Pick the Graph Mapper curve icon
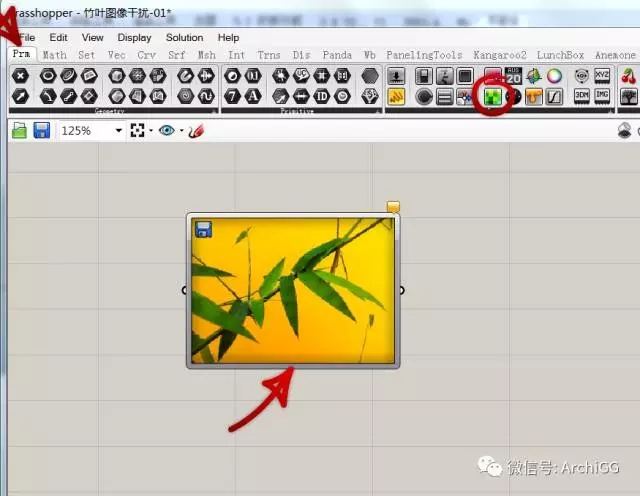Viewport: 640px width, 496px height. coord(554,97)
